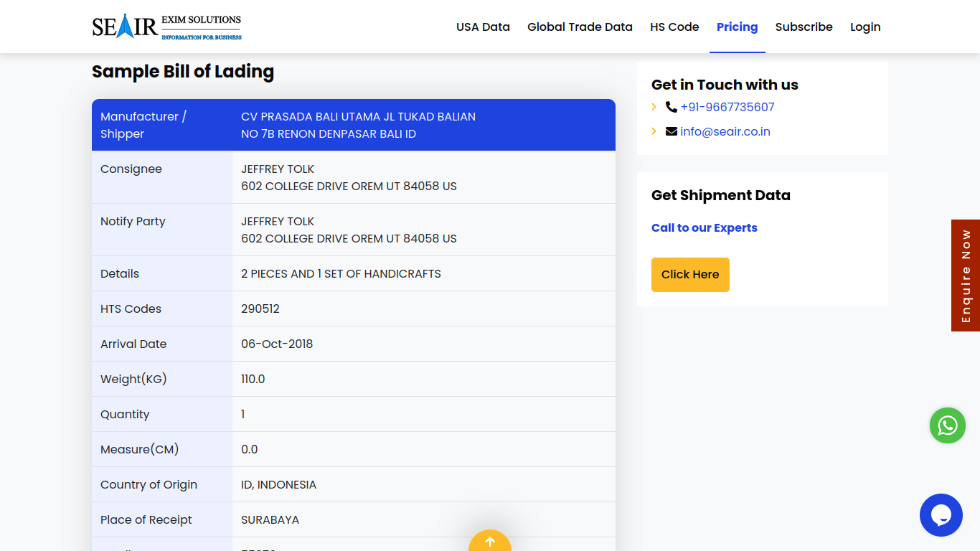This screenshot has width=980, height=551.
Task: Open the USA Data menu
Action: pyautogui.click(x=483, y=27)
